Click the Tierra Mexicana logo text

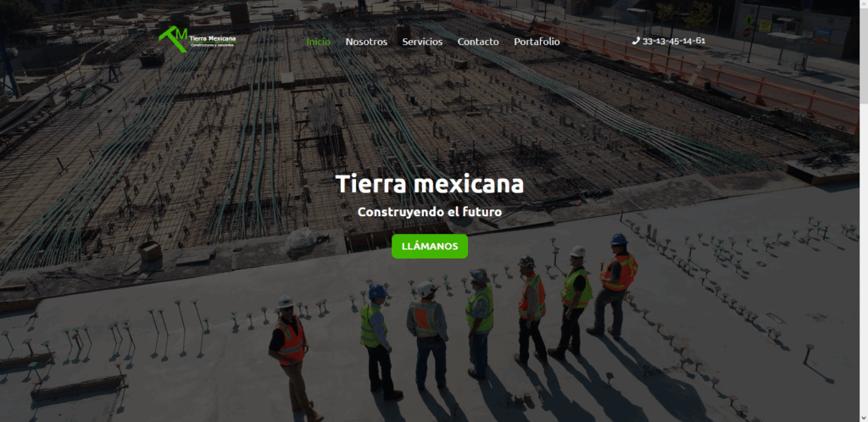point(213,38)
